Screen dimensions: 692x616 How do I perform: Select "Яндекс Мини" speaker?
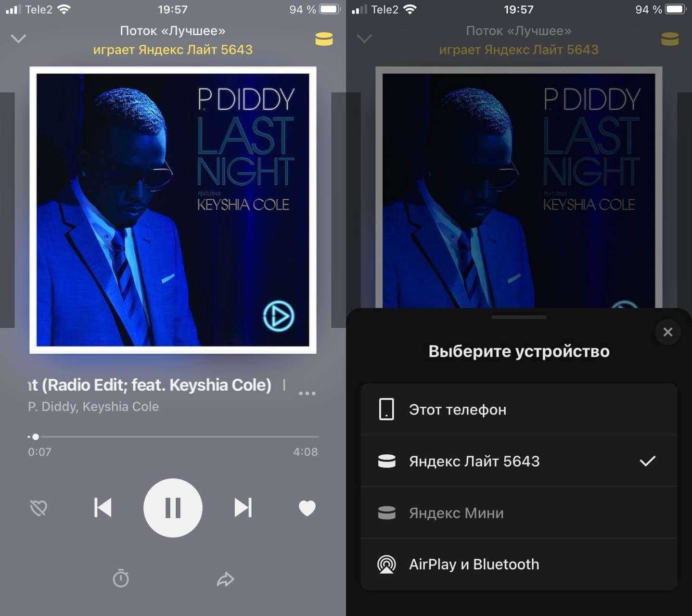pos(519,513)
